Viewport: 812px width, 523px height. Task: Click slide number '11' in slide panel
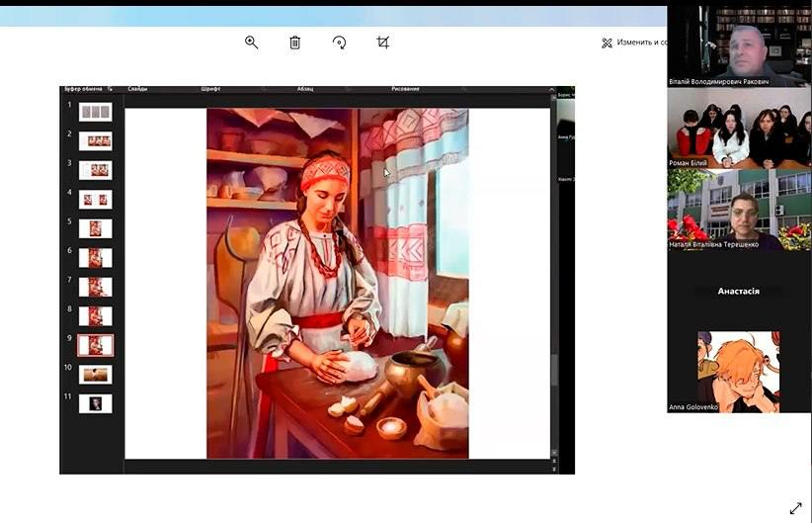pos(68,396)
